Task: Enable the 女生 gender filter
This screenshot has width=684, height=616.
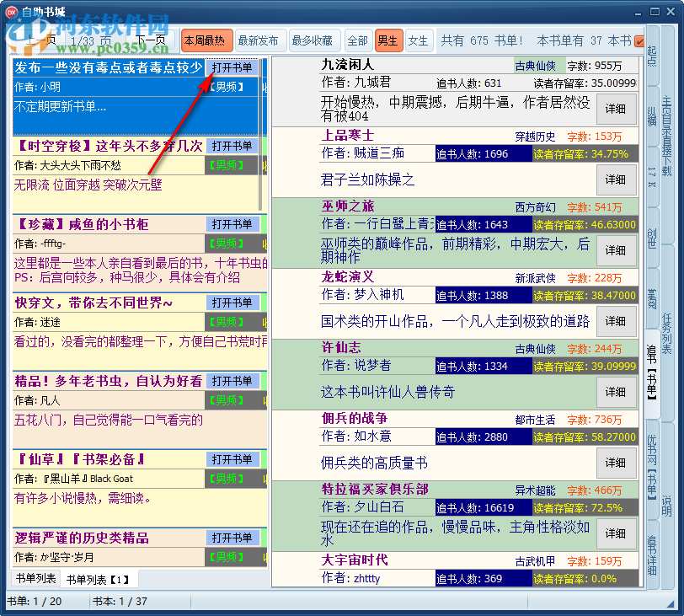Action: tap(418, 40)
